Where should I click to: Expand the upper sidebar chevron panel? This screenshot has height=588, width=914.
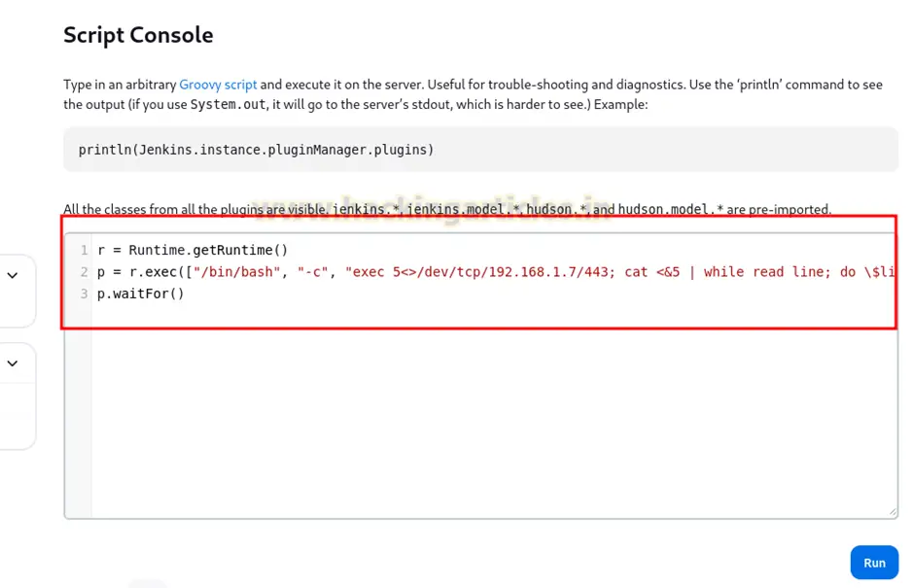(13, 275)
